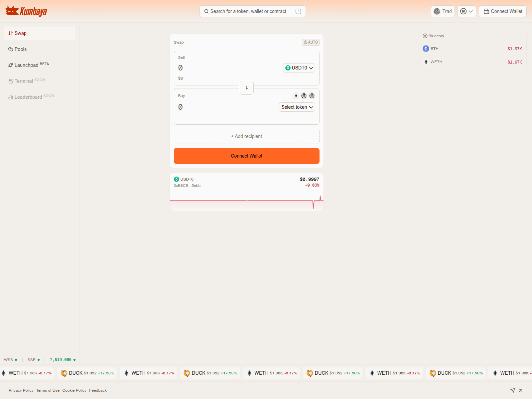Click the token search field
Screen dimensions: 532x399
click(252, 11)
